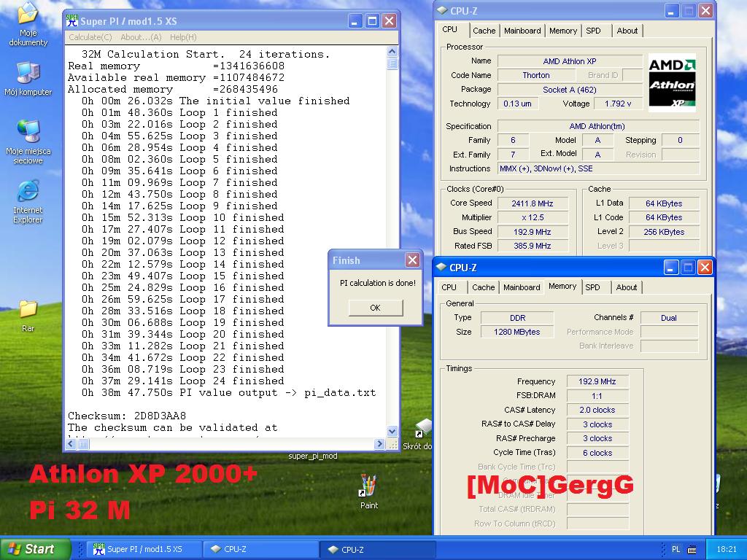747x560 pixels.
Task: Click the lower CPU-Z title bar icon
Action: coord(441,267)
